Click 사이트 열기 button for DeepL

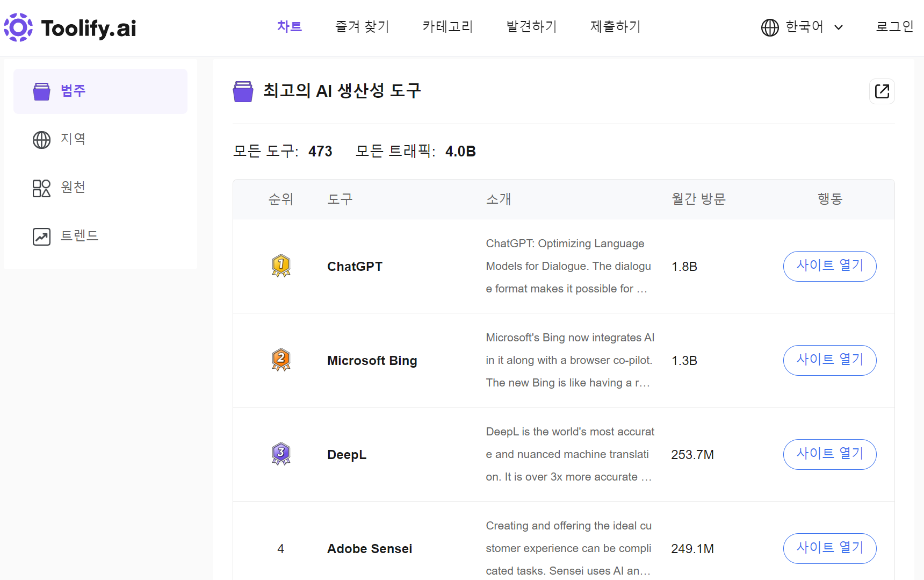pos(829,454)
